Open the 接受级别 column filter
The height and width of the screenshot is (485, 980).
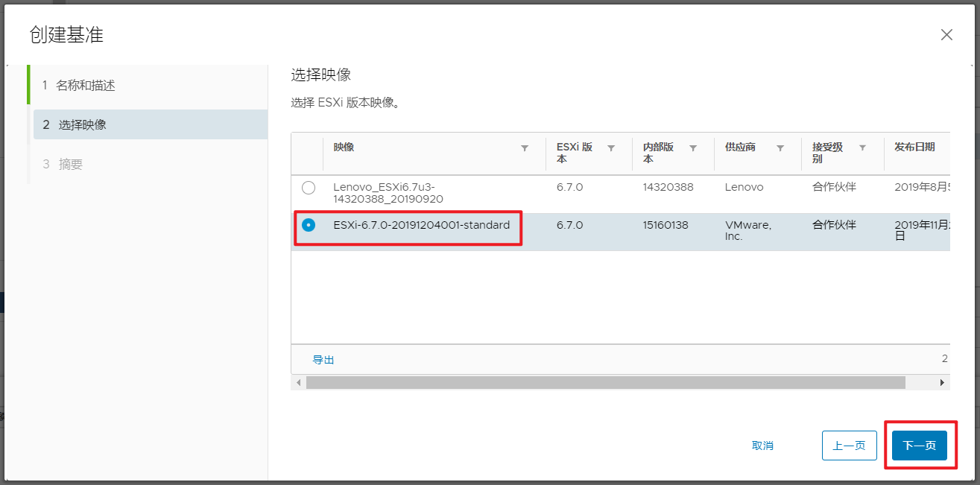(x=862, y=148)
